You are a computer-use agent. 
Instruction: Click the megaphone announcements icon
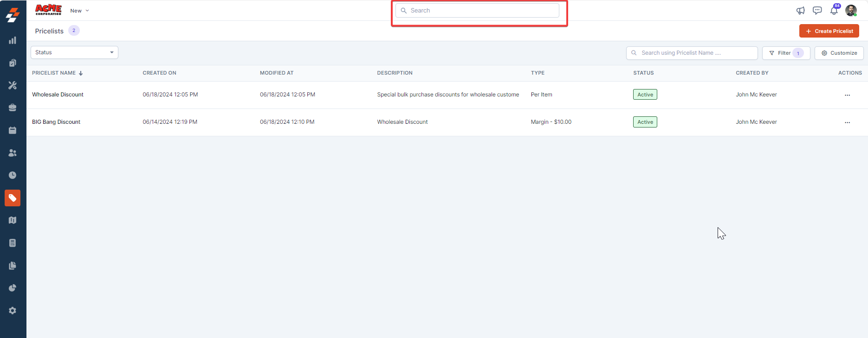(x=801, y=11)
